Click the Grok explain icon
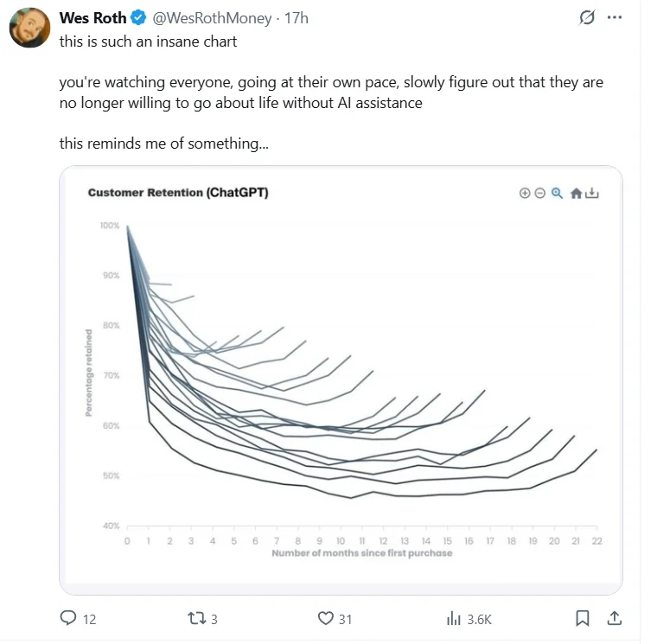The image size is (657, 644). [587, 18]
